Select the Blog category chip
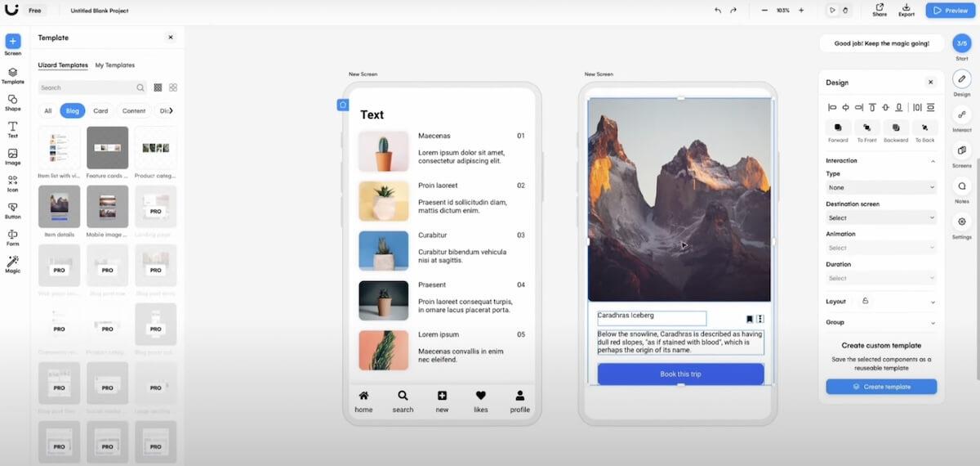The height and width of the screenshot is (466, 980). (73, 110)
